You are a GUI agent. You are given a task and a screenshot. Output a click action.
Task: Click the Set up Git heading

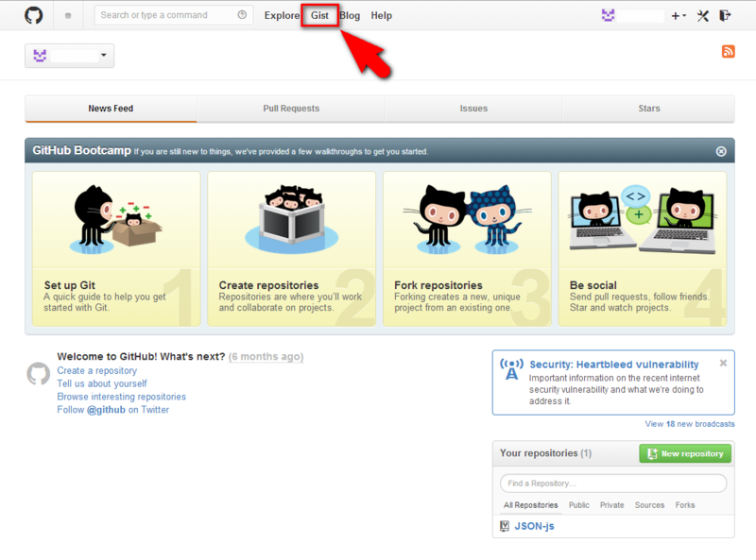pyautogui.click(x=69, y=285)
